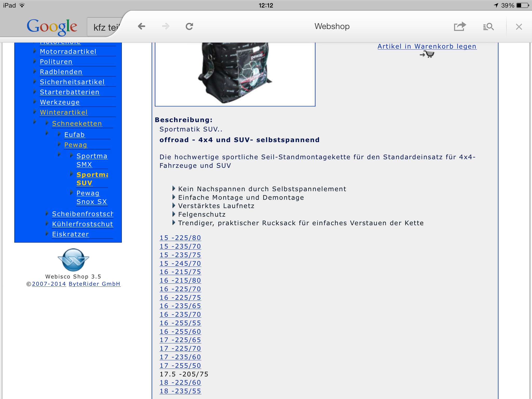
Task: Reload the Webshop page
Action: click(x=189, y=26)
